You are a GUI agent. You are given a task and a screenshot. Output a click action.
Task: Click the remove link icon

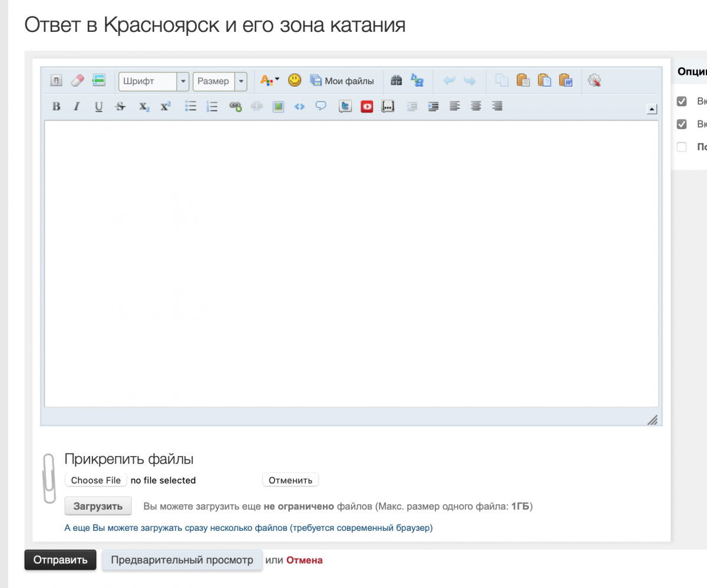coord(256,107)
